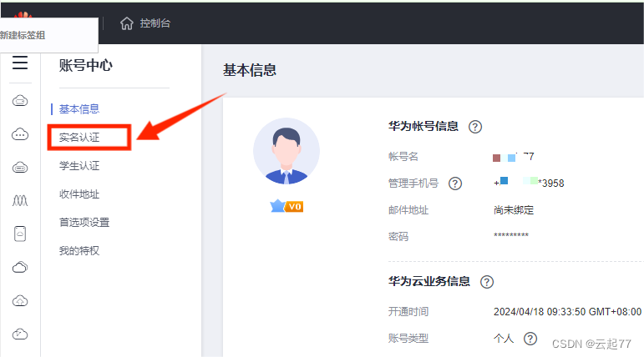Click the cloud upload sidebar icon
Image resolution: width=644 pixels, height=357 pixels.
pyautogui.click(x=20, y=301)
